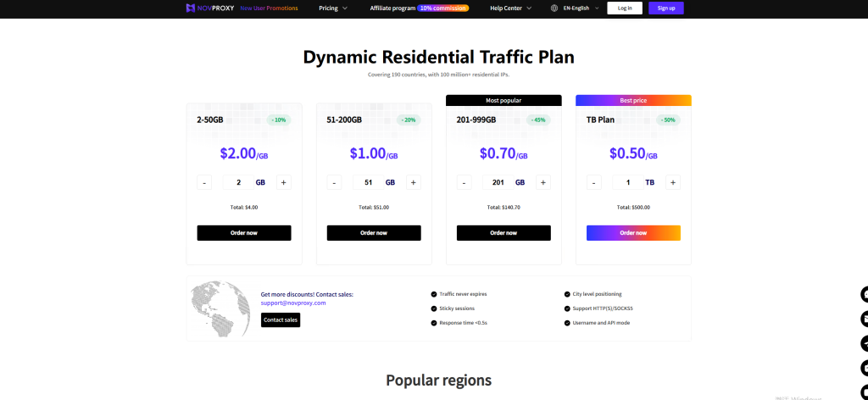
Task: Click gradient Order now for TB Plan
Action: click(x=633, y=233)
